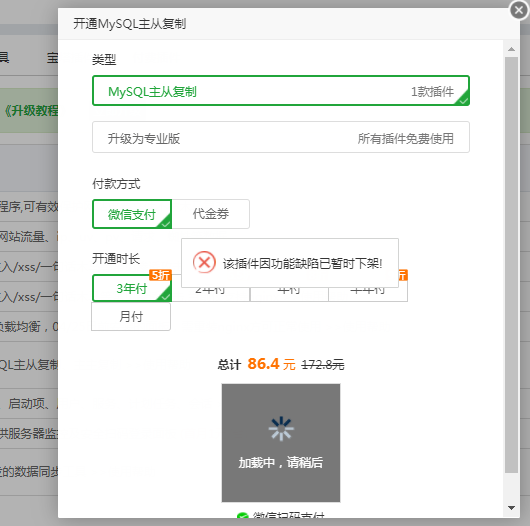
Task: Choose 升级为专业版 option
Action: (x=281, y=137)
